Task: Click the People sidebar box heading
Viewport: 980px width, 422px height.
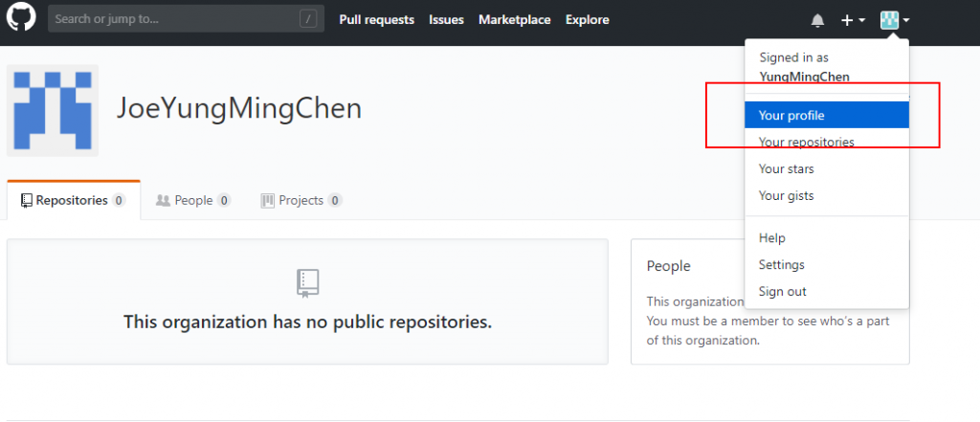Action: point(669,266)
